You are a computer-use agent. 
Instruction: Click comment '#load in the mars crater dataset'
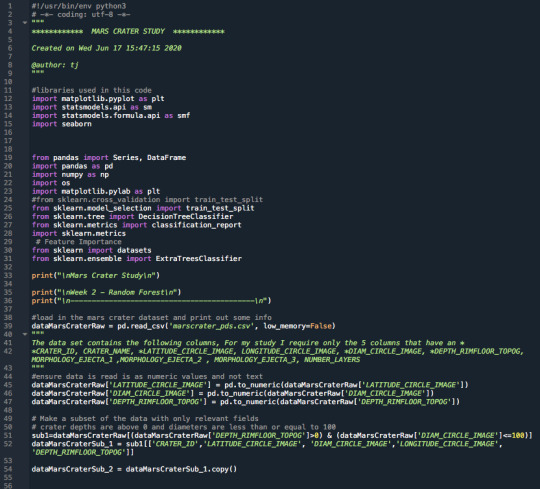coord(152,317)
